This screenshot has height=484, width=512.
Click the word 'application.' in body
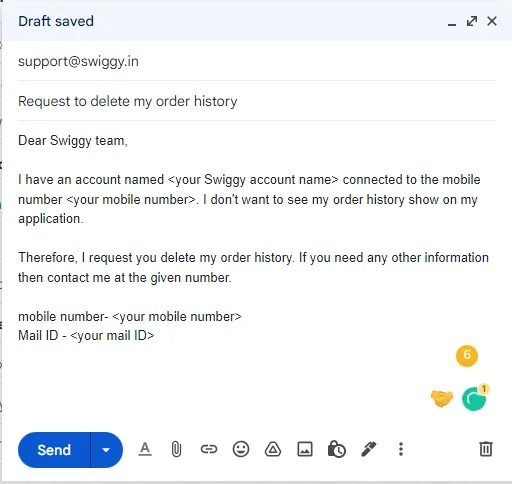click(x=51, y=219)
